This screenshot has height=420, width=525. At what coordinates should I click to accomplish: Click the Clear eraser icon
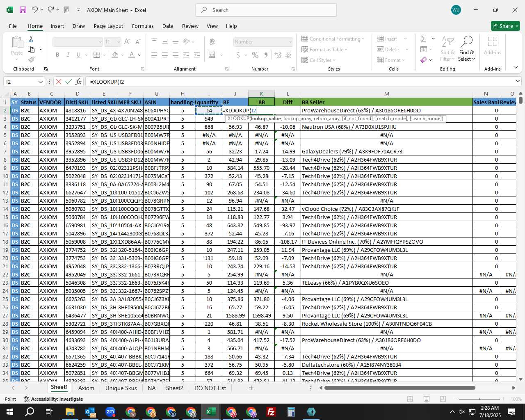click(x=424, y=60)
